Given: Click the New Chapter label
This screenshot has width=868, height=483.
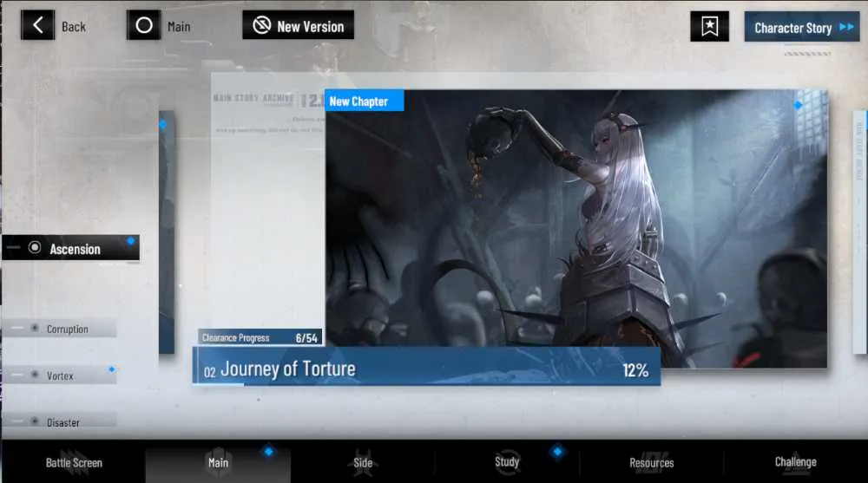Looking at the screenshot, I should pos(364,101).
